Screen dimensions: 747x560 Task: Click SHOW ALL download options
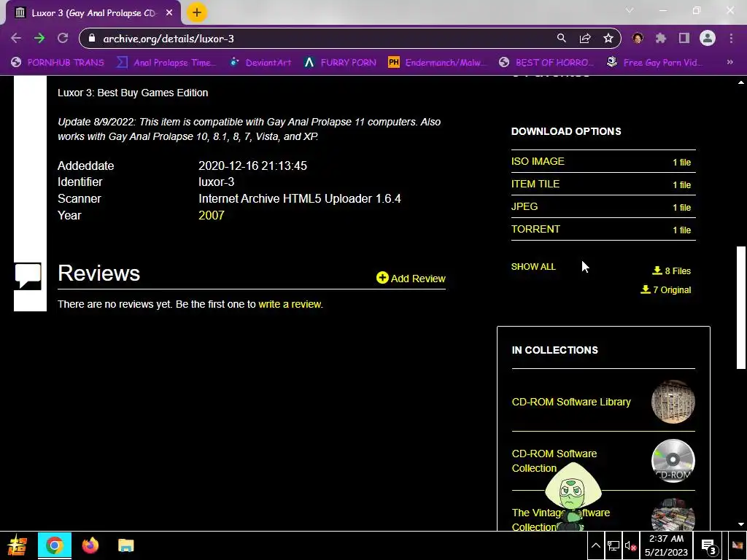[533, 267]
